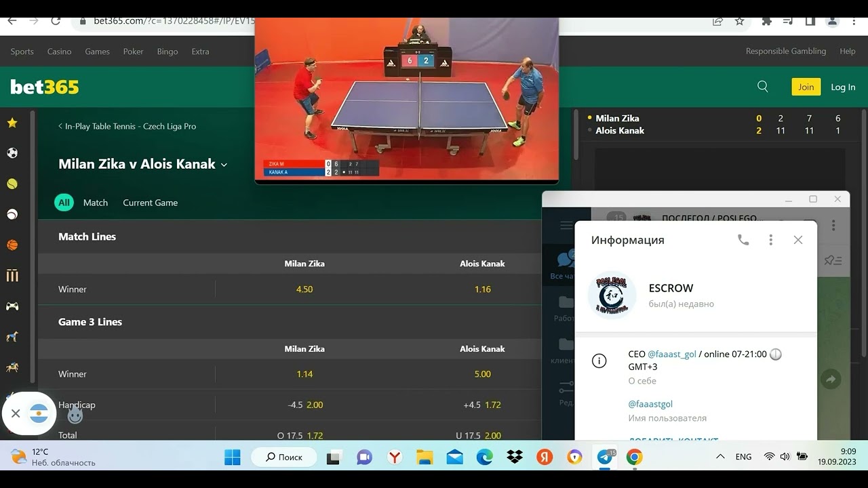Switch to the Current Game tab

[151, 203]
